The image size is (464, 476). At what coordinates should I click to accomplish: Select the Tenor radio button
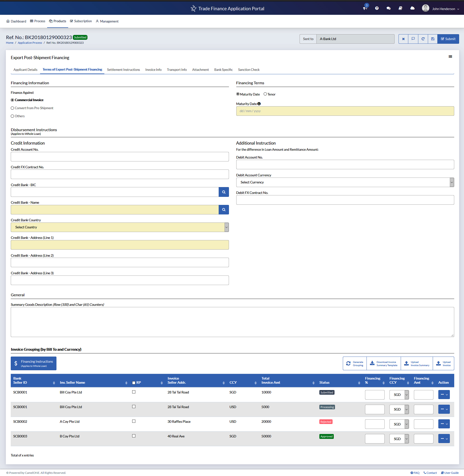(265, 94)
